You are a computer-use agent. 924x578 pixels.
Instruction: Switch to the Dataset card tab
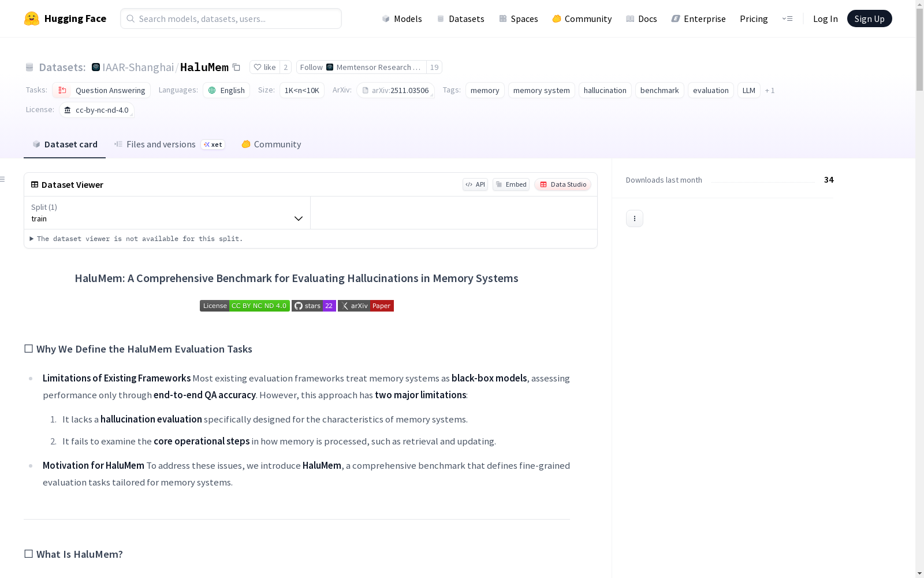point(65,144)
